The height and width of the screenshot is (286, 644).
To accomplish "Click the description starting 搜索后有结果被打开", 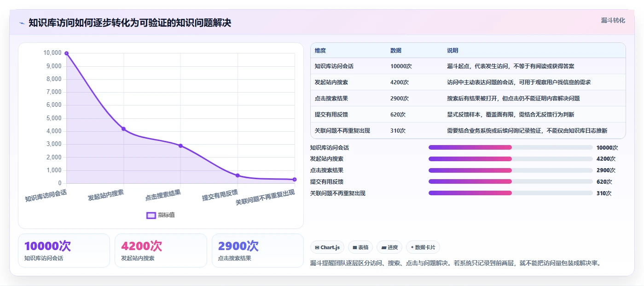I will (513, 99).
